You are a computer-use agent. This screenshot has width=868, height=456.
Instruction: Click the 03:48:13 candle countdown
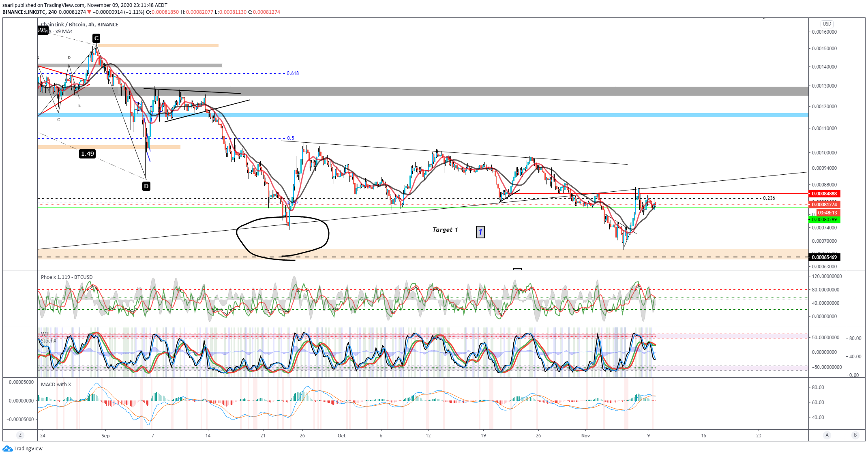click(827, 213)
